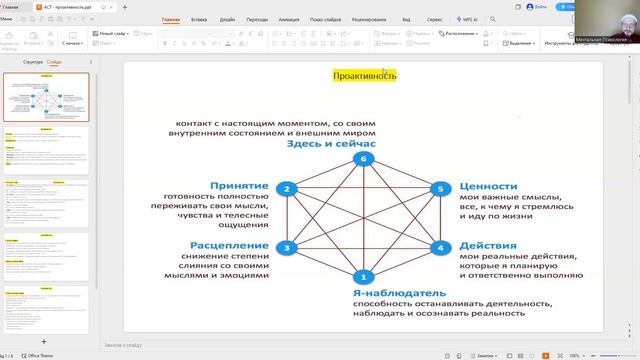Open the Переходы ribbon tab
Screen dimensions: 640x360
[257, 20]
